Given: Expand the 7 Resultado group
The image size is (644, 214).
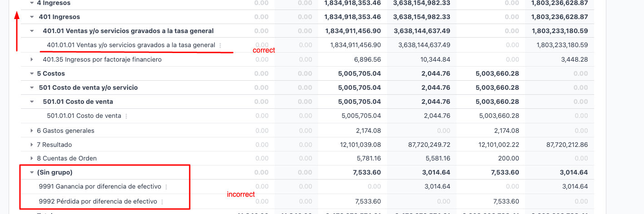Looking at the screenshot, I should pyautogui.click(x=32, y=145).
